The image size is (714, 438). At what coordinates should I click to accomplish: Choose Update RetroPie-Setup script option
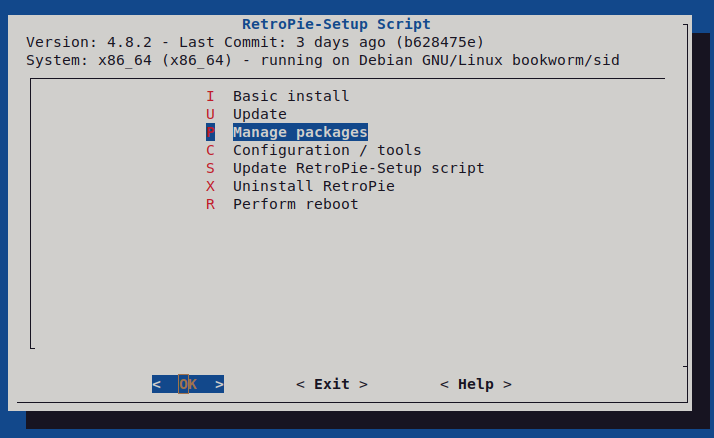tap(358, 168)
